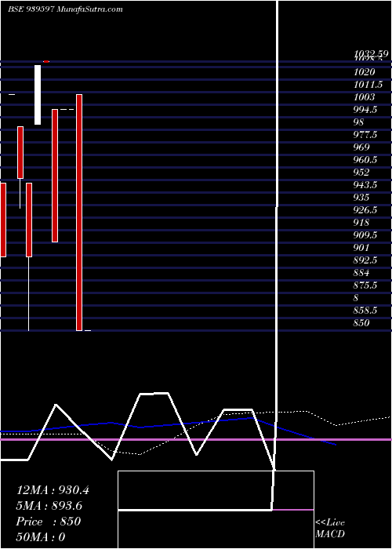
Task: Click the 875.5 price axis label
Action: click(x=365, y=285)
